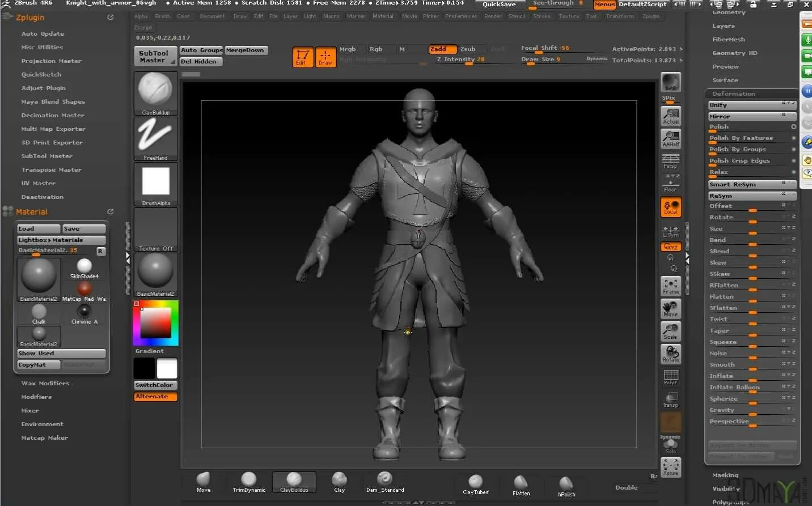Screen dimensions: 812x506
Task: Activate Draw mode button
Action: point(325,57)
